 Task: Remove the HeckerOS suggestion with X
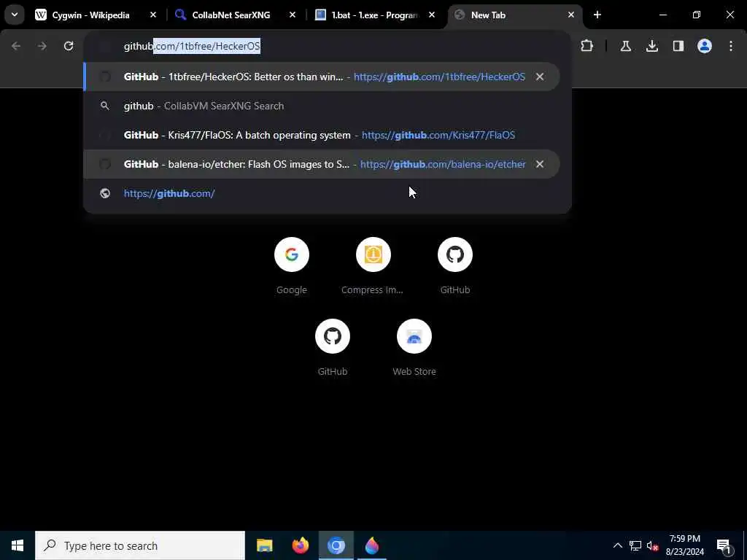click(540, 77)
